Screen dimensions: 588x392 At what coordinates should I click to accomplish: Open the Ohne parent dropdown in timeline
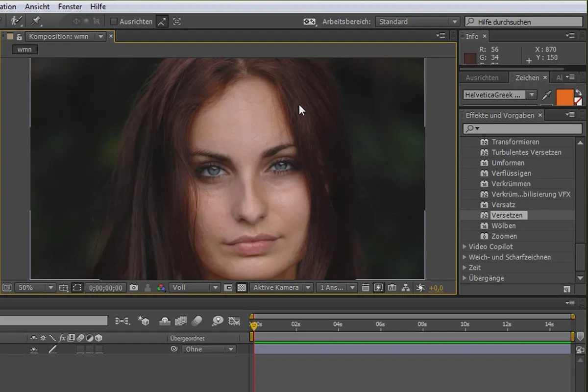[209, 349]
